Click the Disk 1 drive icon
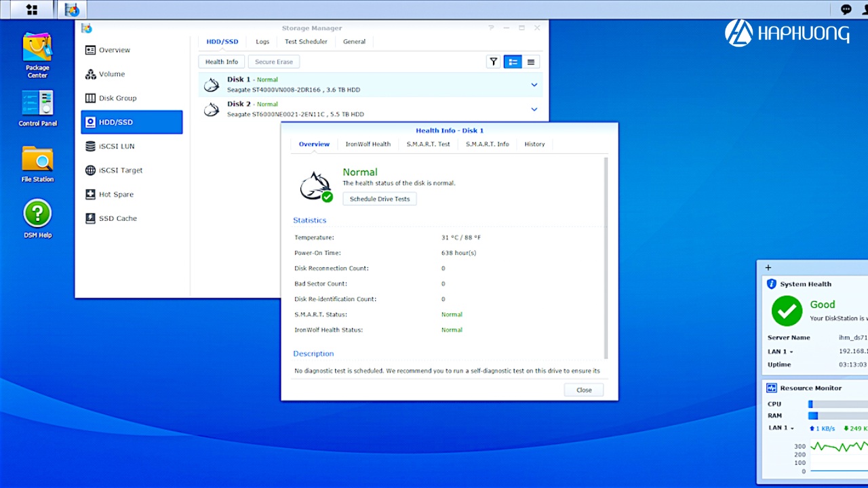 coord(212,85)
